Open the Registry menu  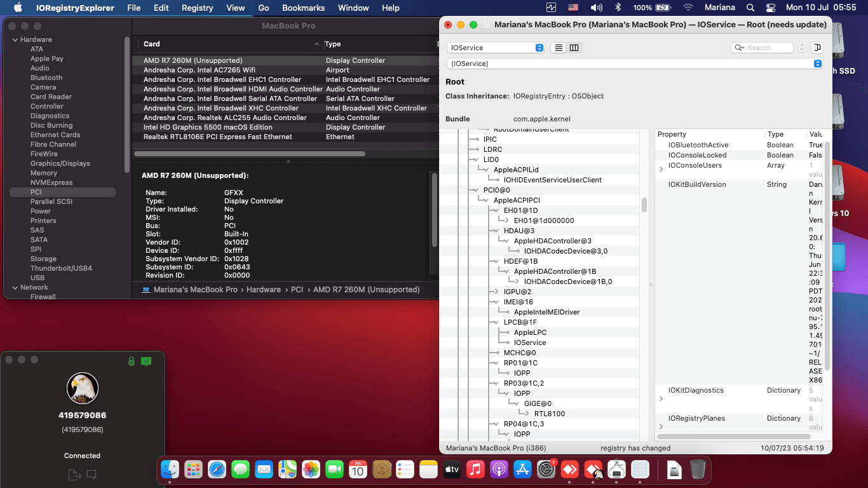(x=197, y=8)
